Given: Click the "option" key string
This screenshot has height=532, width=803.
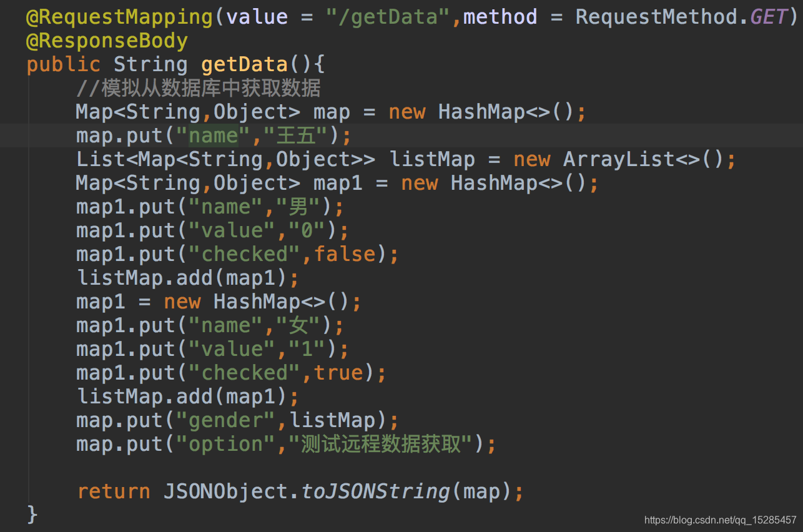Looking at the screenshot, I should [x=225, y=444].
